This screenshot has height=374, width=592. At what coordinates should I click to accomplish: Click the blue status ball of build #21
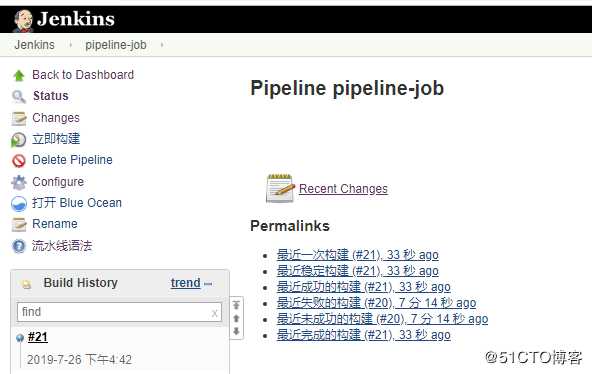point(20,339)
